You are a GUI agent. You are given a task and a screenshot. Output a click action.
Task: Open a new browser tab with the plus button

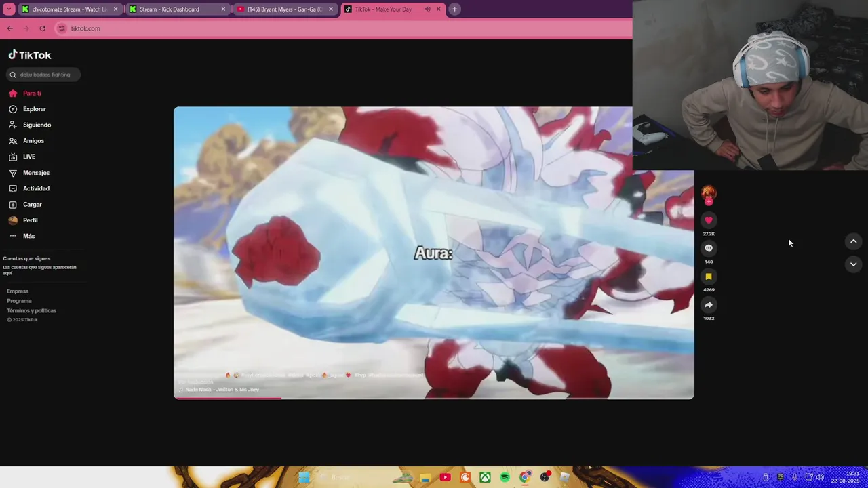[x=454, y=9]
